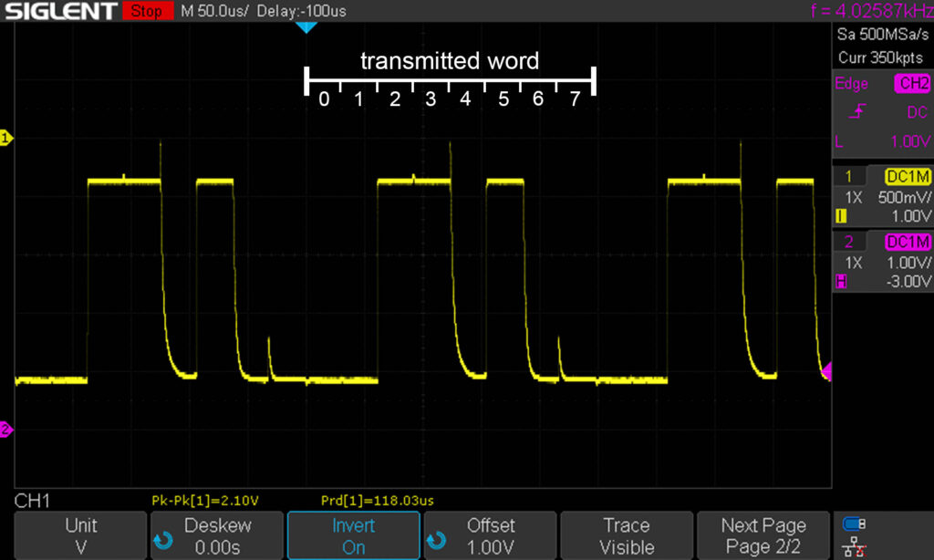
Task: Click the network LAN status icon
Action: pos(854,546)
